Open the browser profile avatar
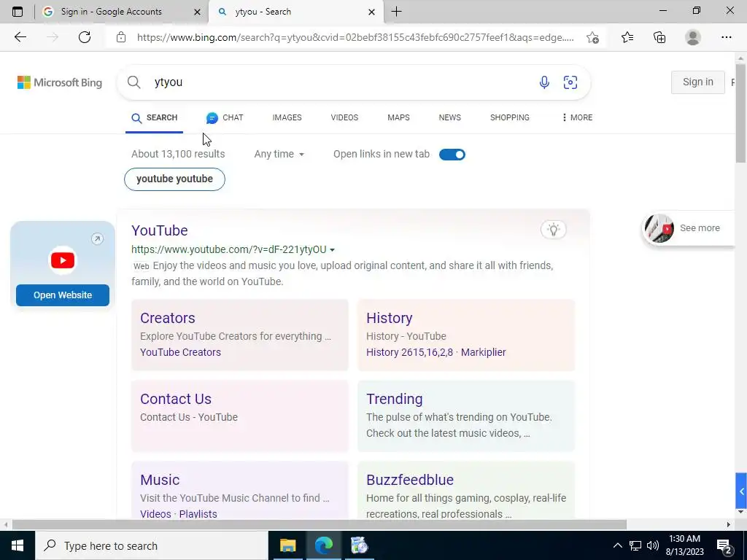The height and width of the screenshot is (560, 747). [693, 37]
